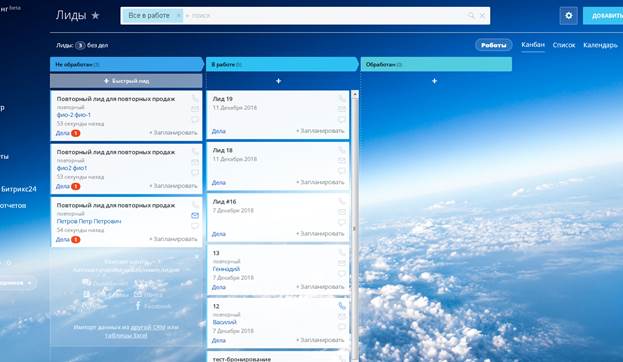The image size is (623, 362).
Task: Clear the search field with X icon
Action: [482, 15]
